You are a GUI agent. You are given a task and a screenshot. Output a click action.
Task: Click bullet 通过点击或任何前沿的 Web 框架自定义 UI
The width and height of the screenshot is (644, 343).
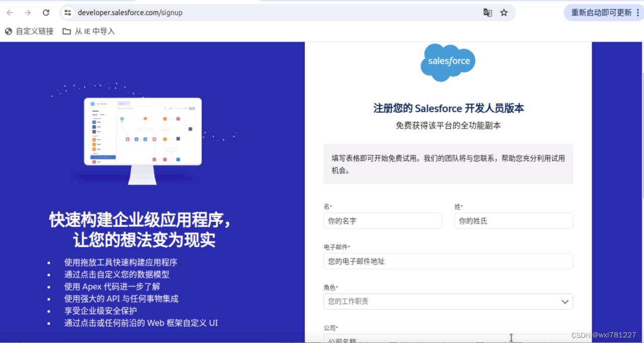click(141, 323)
